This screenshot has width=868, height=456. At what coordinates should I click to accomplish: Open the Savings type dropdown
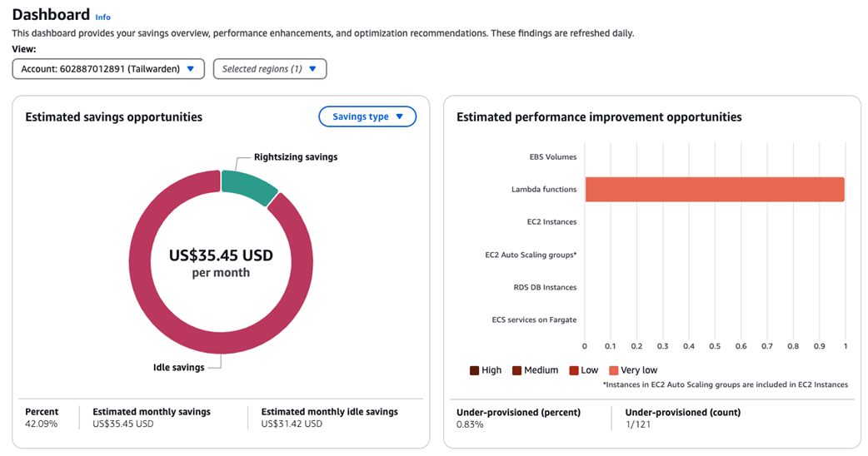click(367, 117)
